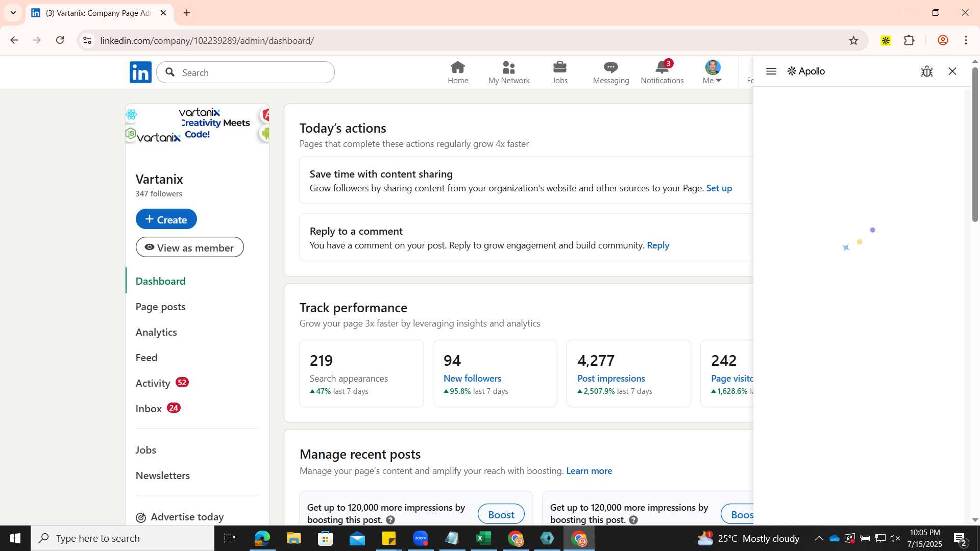
Task: Click Boost button on first post
Action: coord(501,514)
